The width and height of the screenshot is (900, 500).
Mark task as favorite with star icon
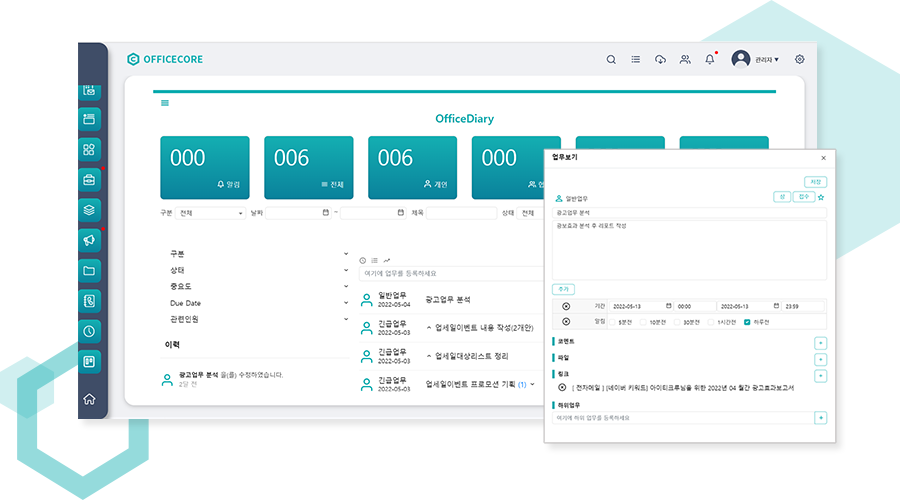pos(821,197)
